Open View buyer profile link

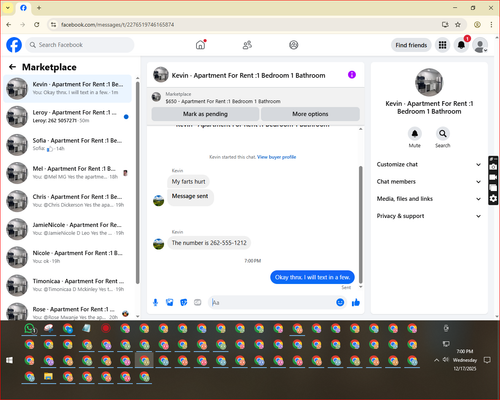(276, 157)
